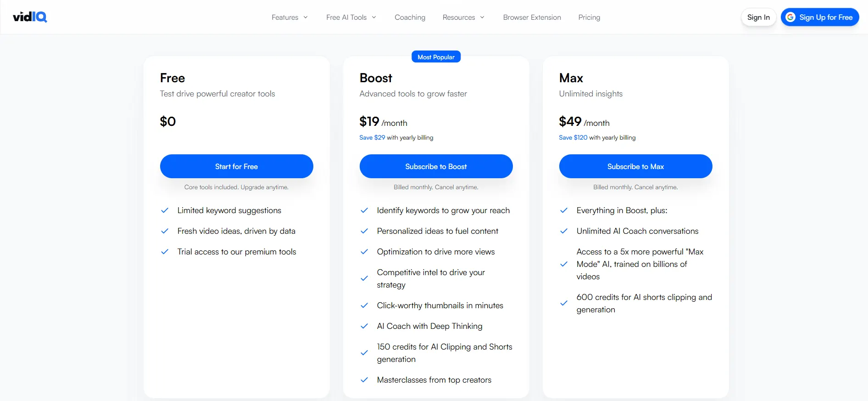Select Coaching in the navigation bar

coord(410,17)
